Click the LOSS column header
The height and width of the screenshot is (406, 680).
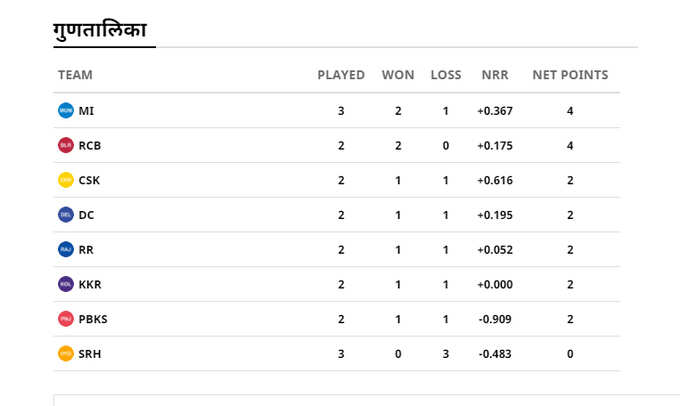[x=446, y=75]
